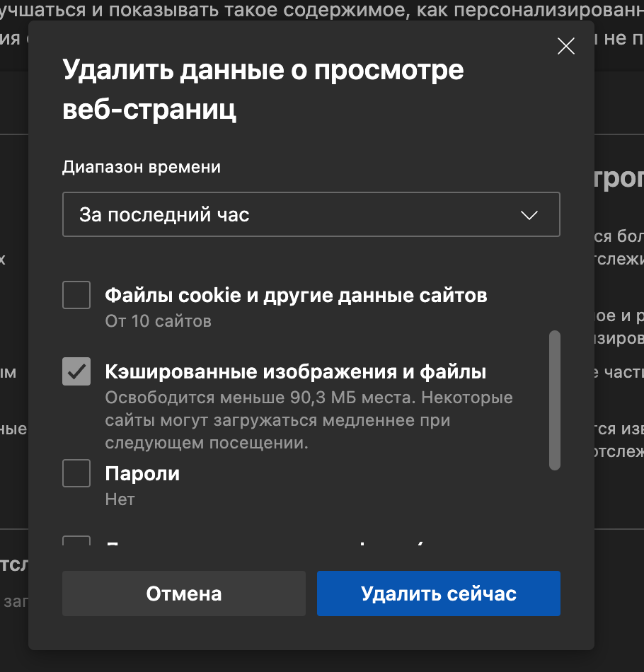Tick the Пароли checkbox
644x672 pixels.
click(x=76, y=473)
